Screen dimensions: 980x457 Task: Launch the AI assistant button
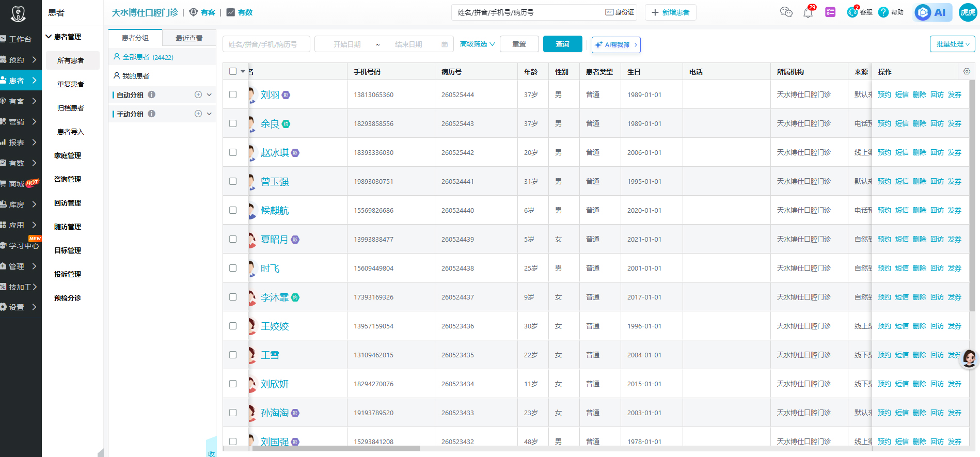click(x=932, y=12)
